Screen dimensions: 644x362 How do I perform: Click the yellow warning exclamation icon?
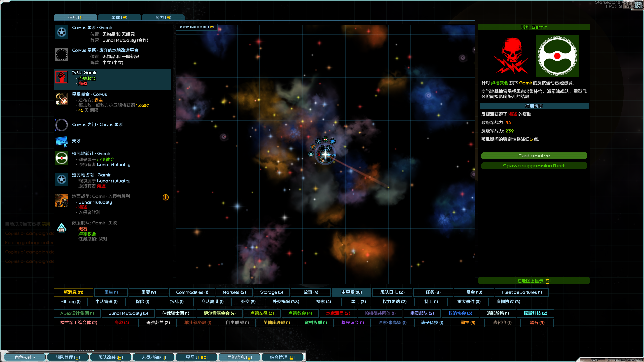pos(166,197)
